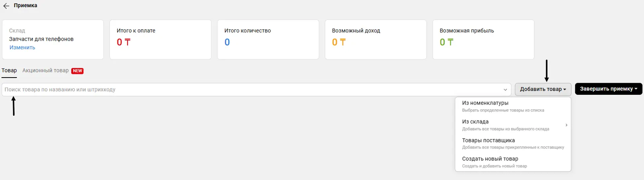
Task: Click the green tenge value under Возможная прибыль
Action: coord(446,42)
